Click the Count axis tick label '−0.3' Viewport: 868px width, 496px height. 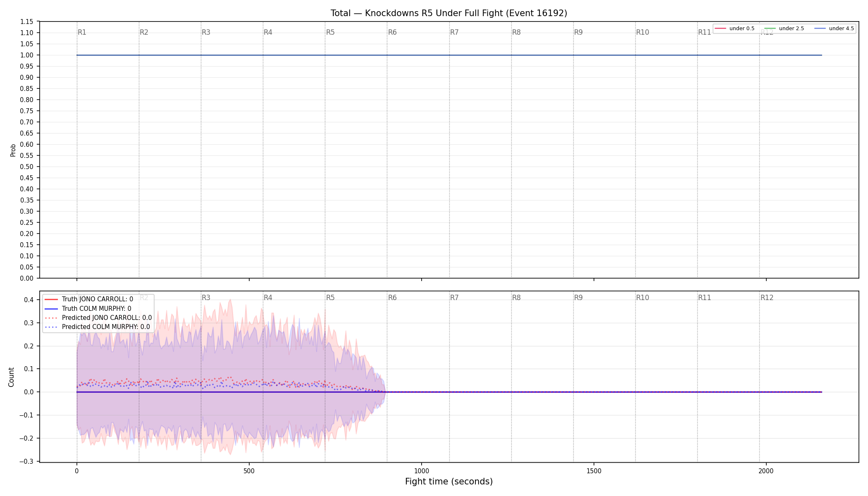[x=26, y=461]
